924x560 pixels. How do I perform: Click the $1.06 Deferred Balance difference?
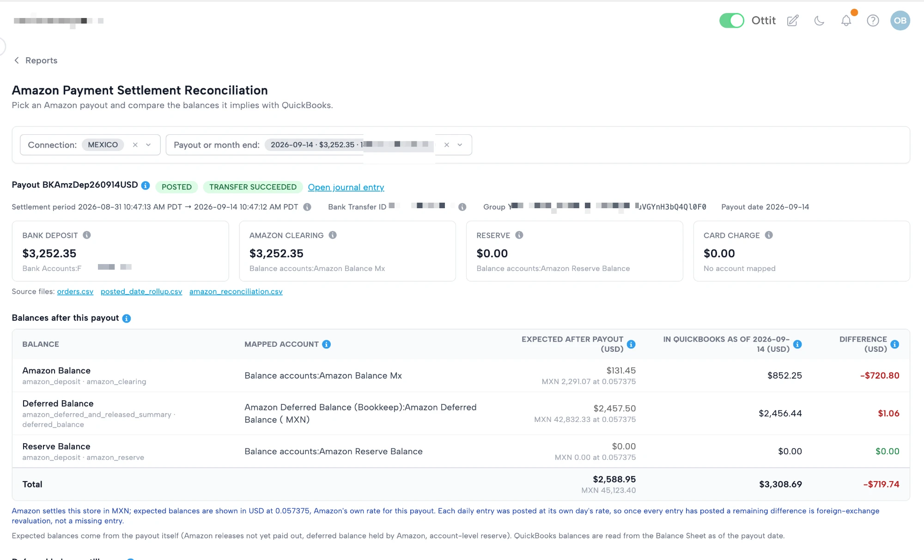pyautogui.click(x=888, y=413)
